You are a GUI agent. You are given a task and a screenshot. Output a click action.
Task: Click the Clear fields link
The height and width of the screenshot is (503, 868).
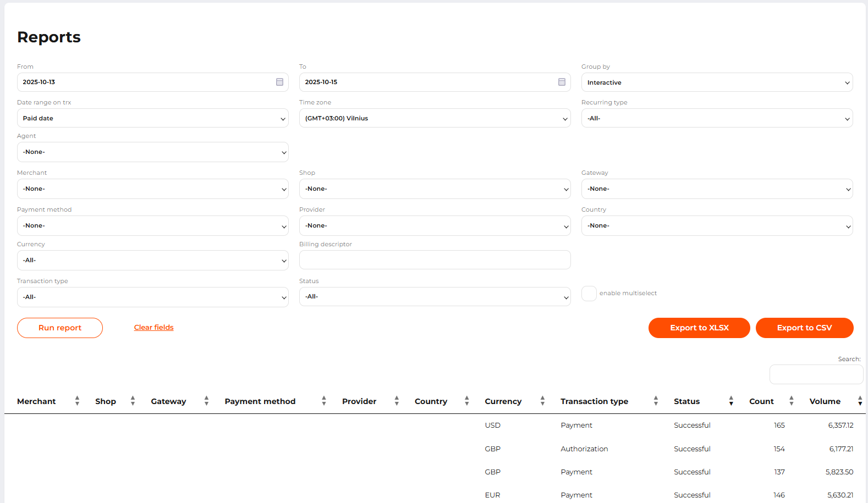153,328
